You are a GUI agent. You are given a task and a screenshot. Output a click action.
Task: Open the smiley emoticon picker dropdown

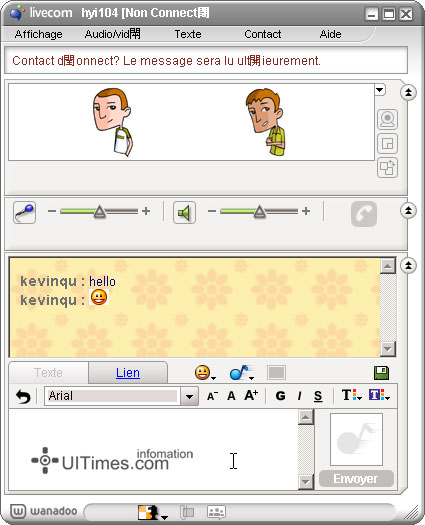205,373
